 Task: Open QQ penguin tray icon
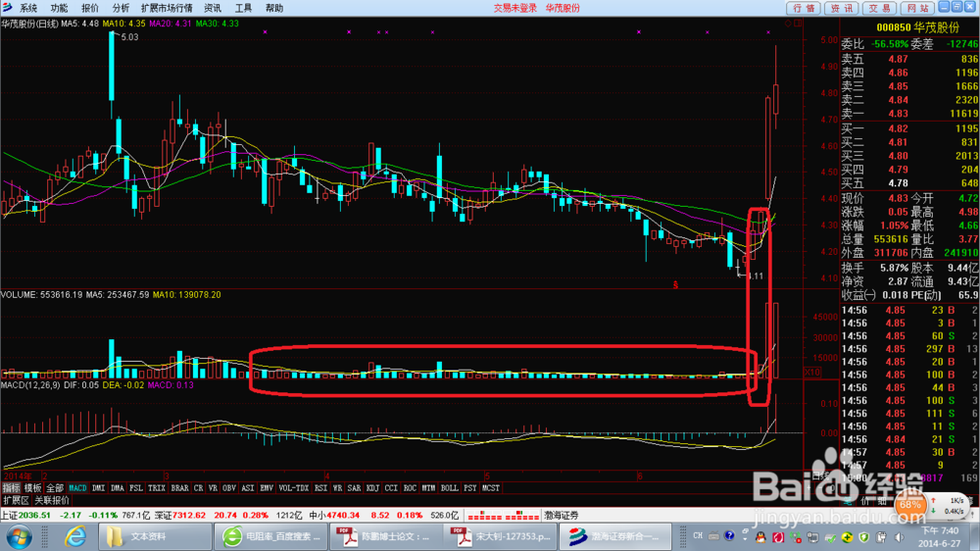(x=760, y=536)
